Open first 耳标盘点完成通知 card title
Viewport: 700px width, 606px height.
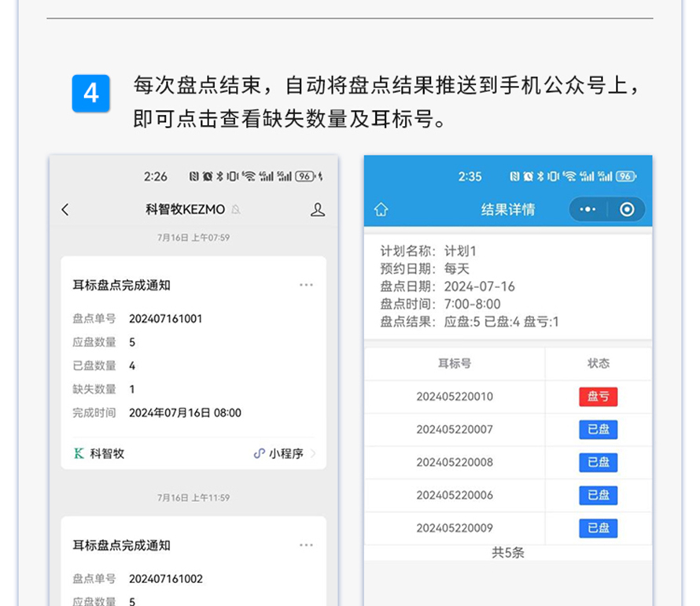pyautogui.click(x=122, y=285)
